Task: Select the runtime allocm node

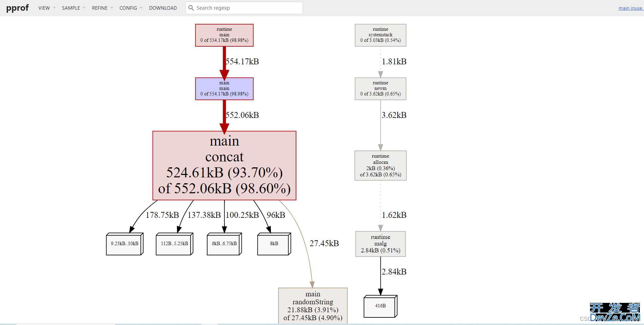Action: pyautogui.click(x=380, y=166)
